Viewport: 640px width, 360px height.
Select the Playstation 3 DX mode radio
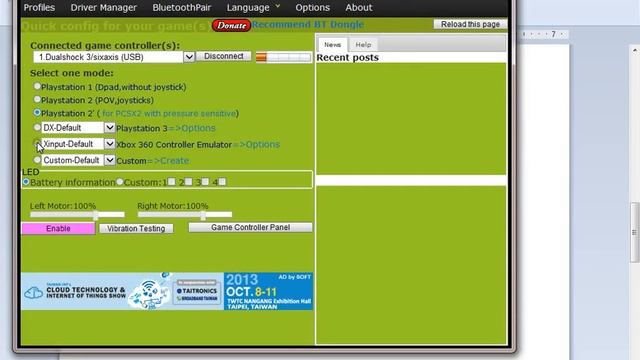(x=37, y=127)
